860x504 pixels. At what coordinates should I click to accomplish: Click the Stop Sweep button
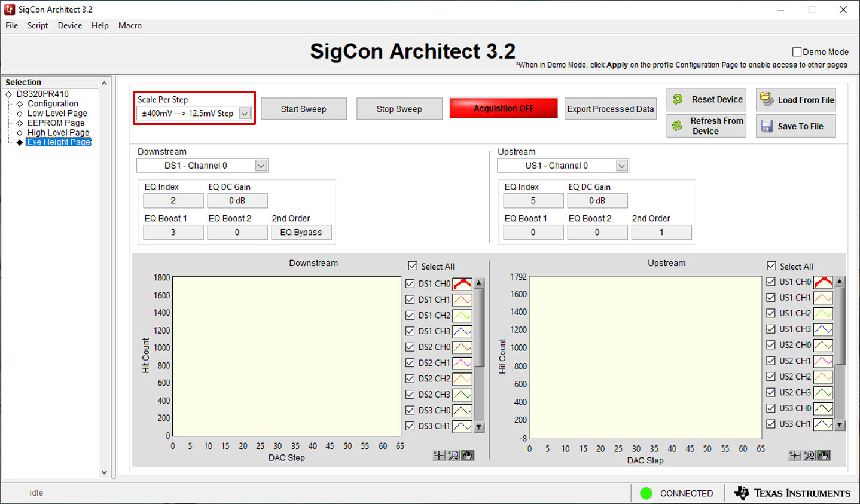(399, 109)
